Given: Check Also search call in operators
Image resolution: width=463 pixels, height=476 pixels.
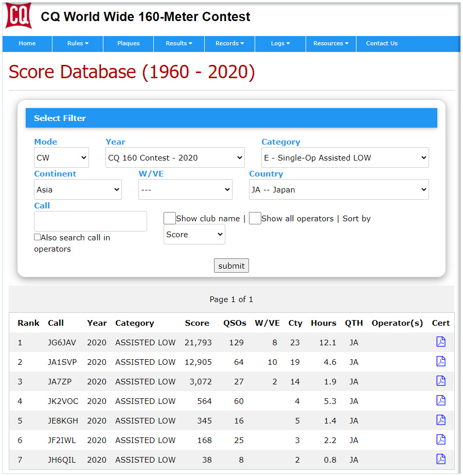Looking at the screenshot, I should coord(37,237).
